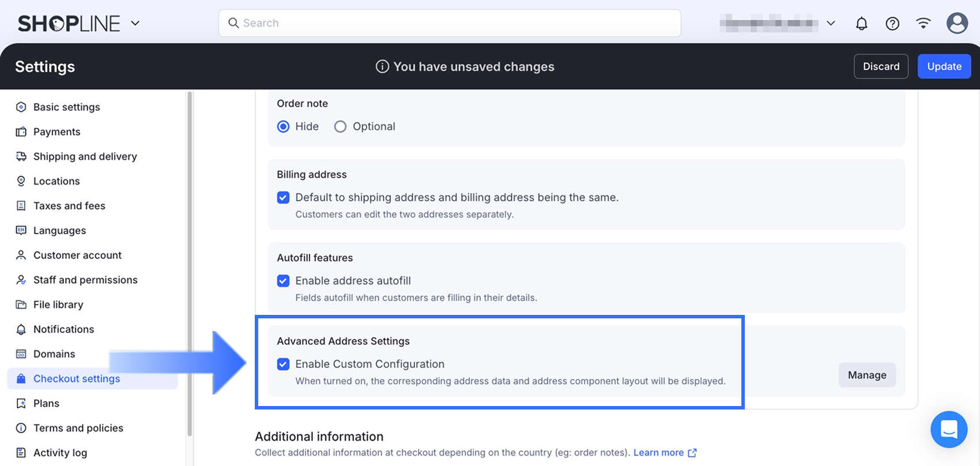Click the unsaved changes info icon

(x=382, y=66)
